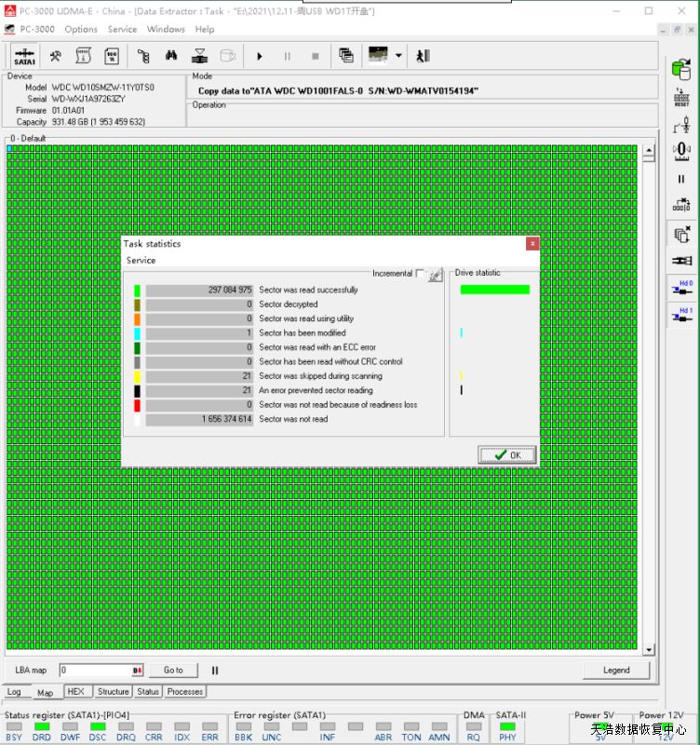Select the Hd 1 head icon
700x745 pixels.
(681, 317)
